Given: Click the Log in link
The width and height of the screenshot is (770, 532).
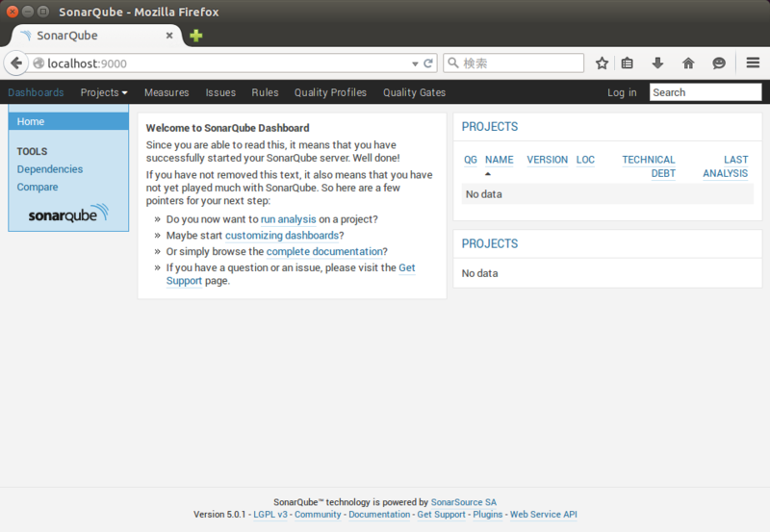Looking at the screenshot, I should pos(622,92).
